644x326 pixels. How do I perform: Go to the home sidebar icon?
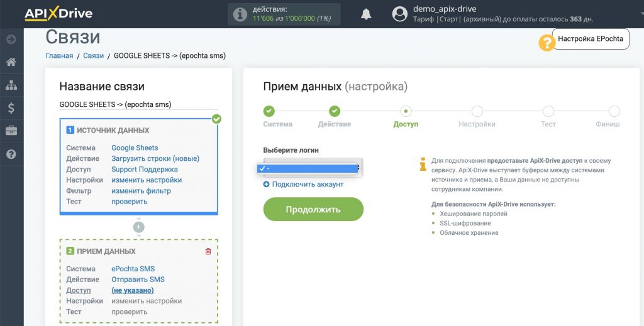coord(11,62)
